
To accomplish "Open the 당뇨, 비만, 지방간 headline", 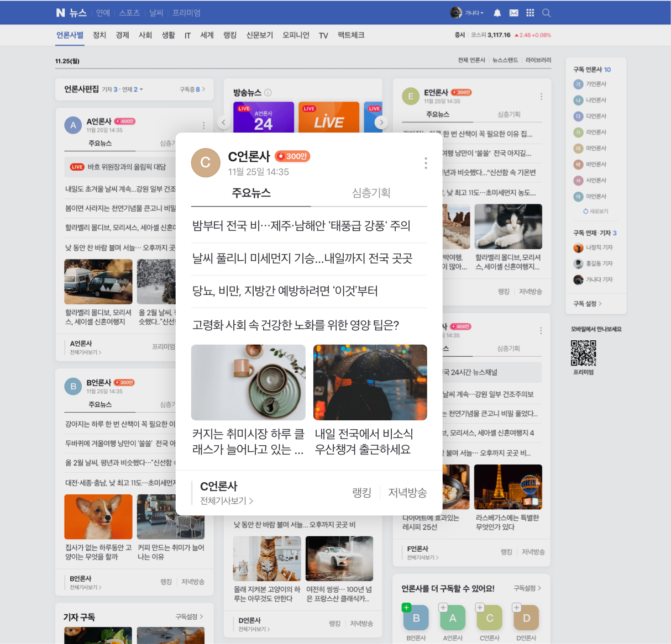I will point(285,291).
